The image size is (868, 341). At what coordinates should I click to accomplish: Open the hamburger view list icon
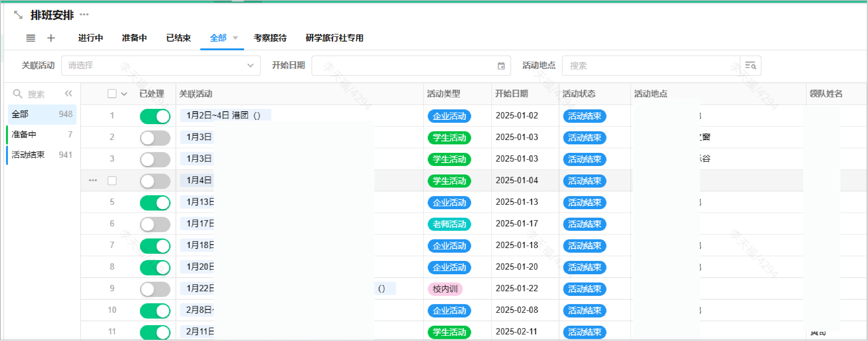pos(31,38)
